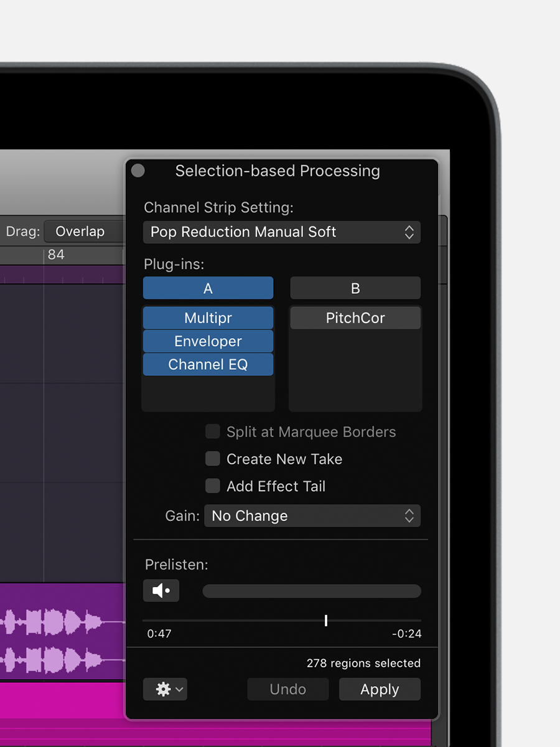Expand the Gain No Change menu
560x747 pixels.
[312, 516]
